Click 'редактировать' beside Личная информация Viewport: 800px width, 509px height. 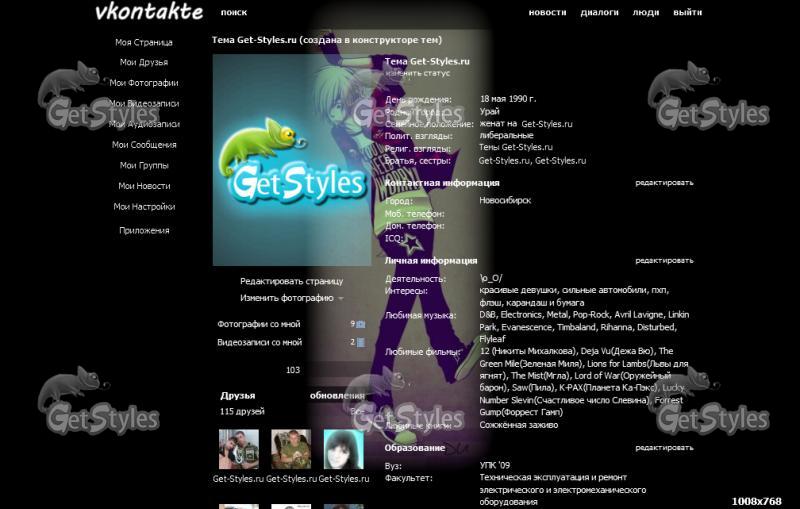click(x=664, y=260)
